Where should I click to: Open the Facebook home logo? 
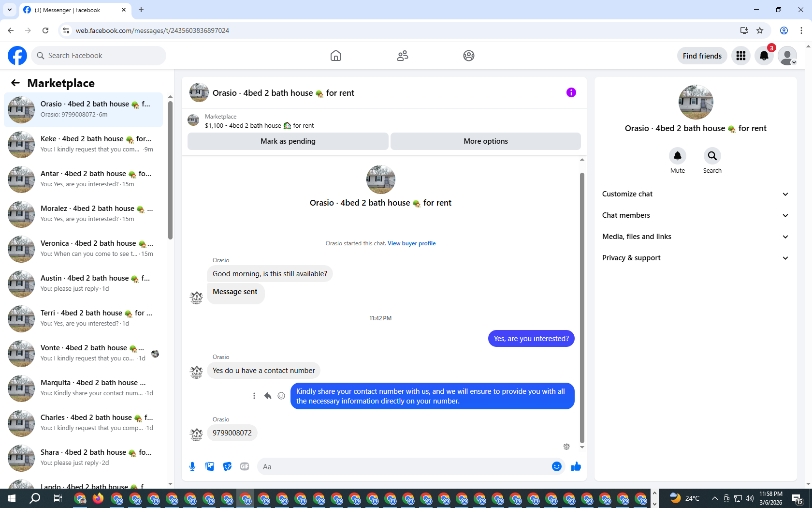(17, 56)
